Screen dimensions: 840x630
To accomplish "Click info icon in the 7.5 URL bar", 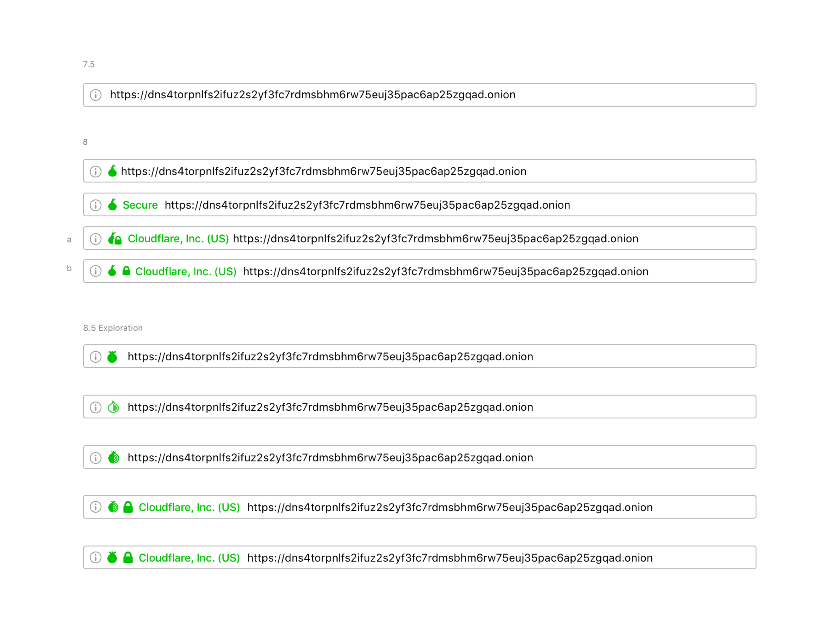I will [x=96, y=95].
